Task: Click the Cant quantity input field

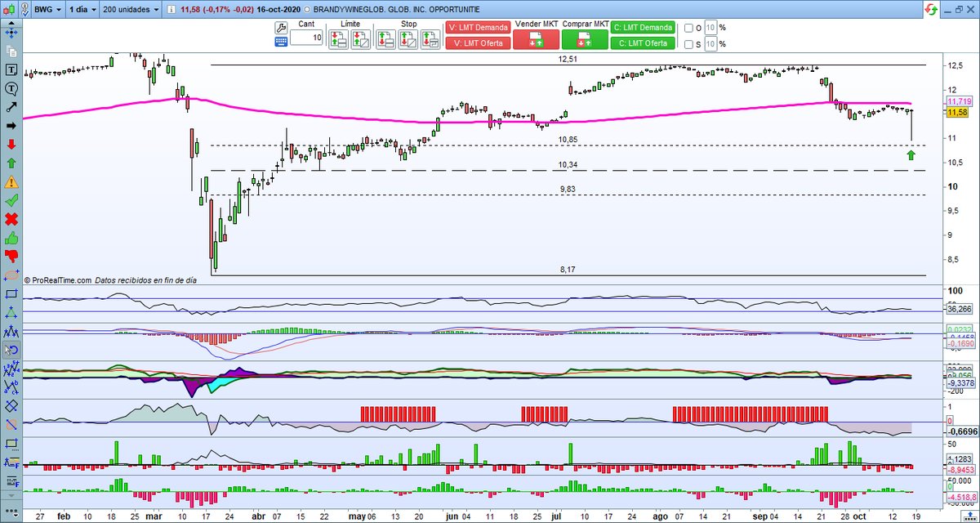Action: point(306,38)
